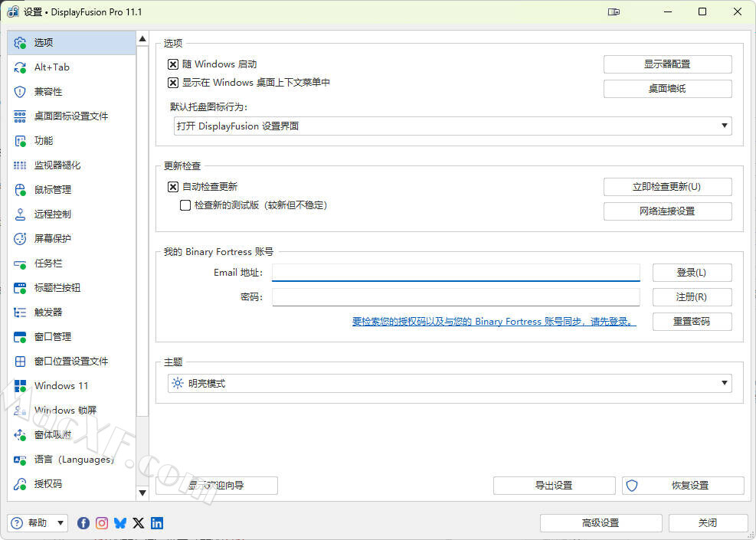Screen dimensions: 756x540
Task: Click the 立即检查更新(U) button
Action: pos(667,187)
